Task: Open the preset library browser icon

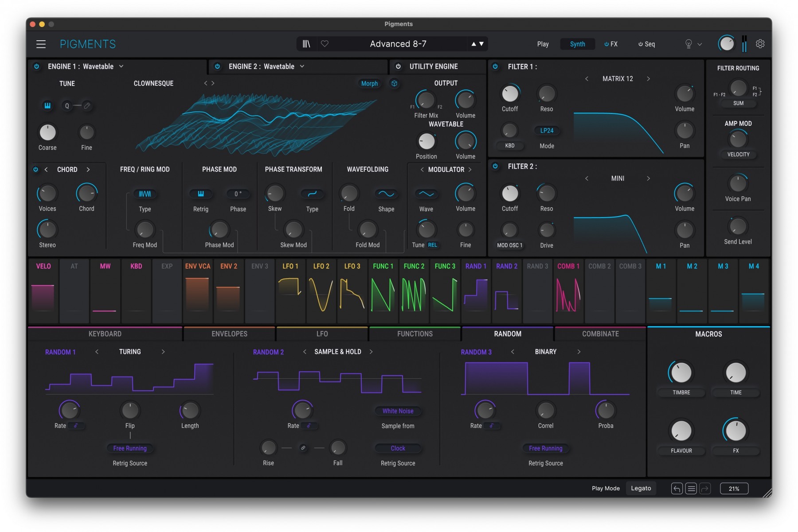Action: click(x=306, y=44)
